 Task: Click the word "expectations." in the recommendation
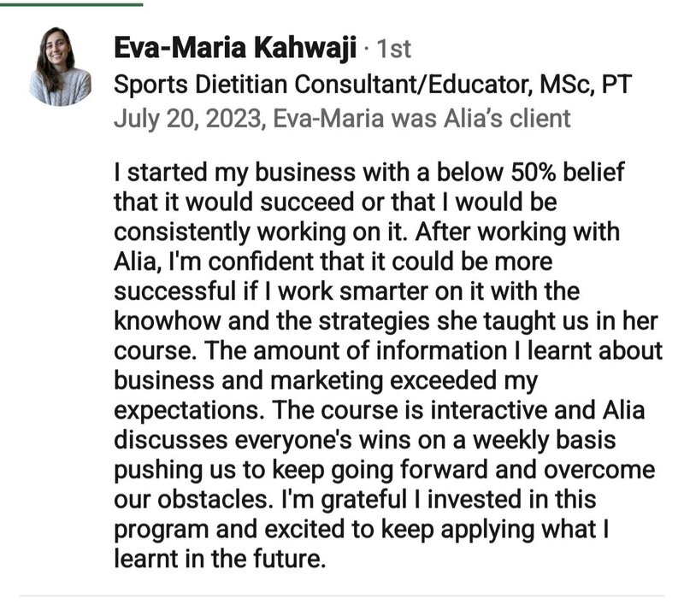(x=188, y=411)
